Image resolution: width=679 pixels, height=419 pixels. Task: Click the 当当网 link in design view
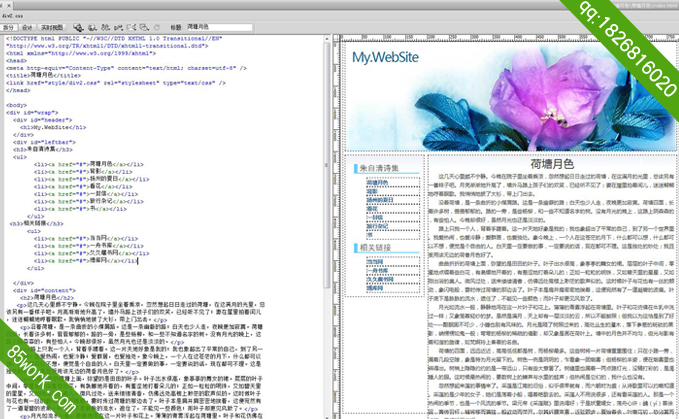[375, 262]
